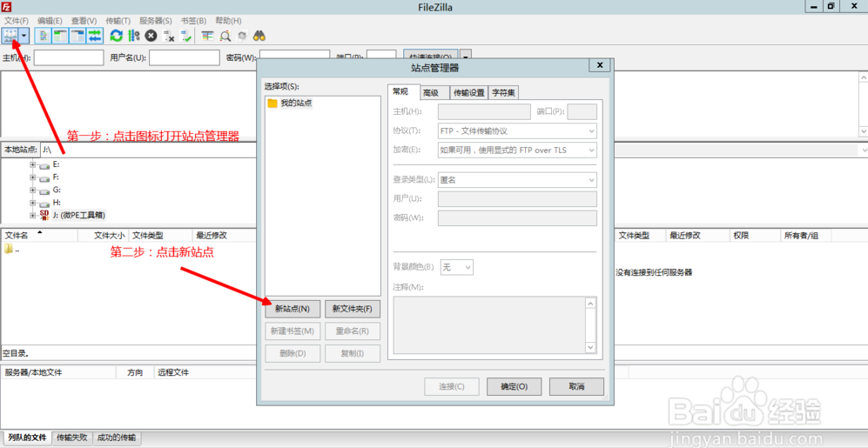868x448 pixels.
Task: Open the 协议(T) protocol dropdown
Action: click(x=517, y=131)
